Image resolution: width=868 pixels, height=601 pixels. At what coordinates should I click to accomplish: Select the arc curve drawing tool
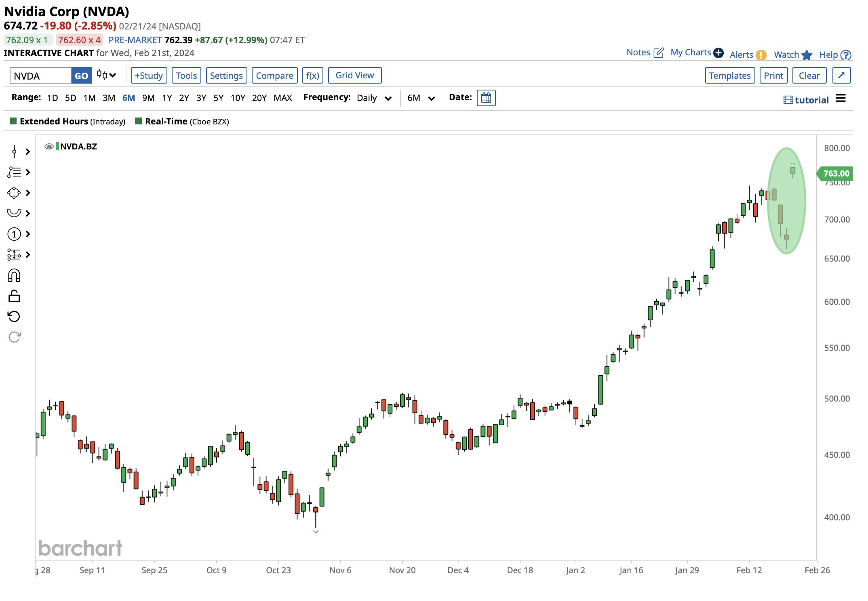coord(14,213)
